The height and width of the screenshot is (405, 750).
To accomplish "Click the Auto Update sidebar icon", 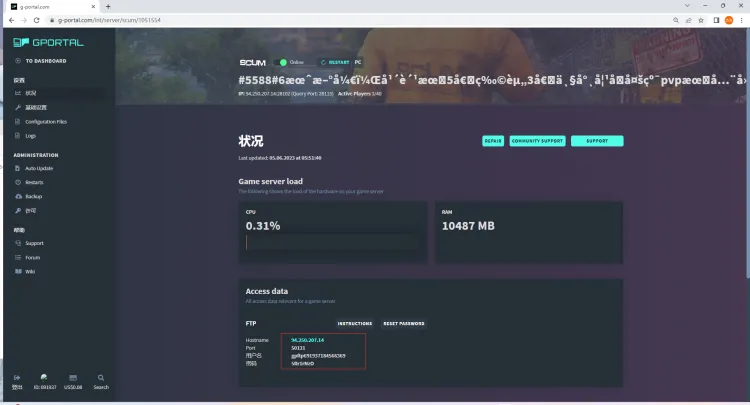I will click(x=17, y=168).
